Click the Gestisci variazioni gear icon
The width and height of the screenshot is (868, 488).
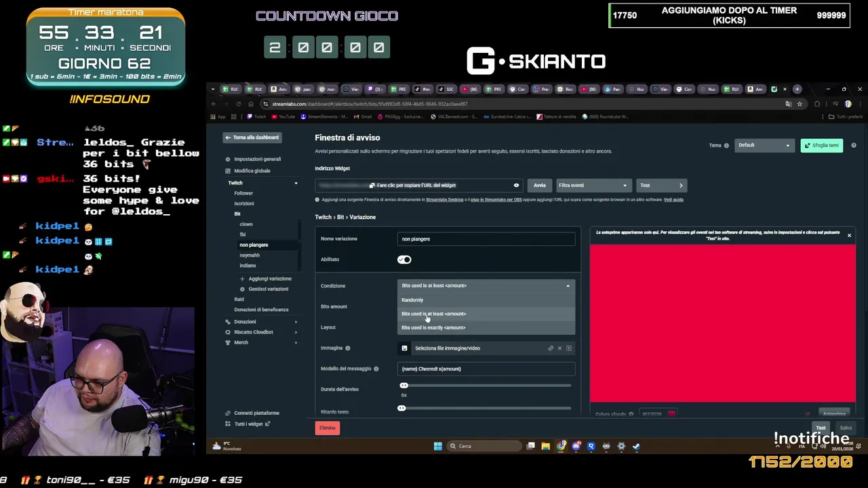click(242, 289)
